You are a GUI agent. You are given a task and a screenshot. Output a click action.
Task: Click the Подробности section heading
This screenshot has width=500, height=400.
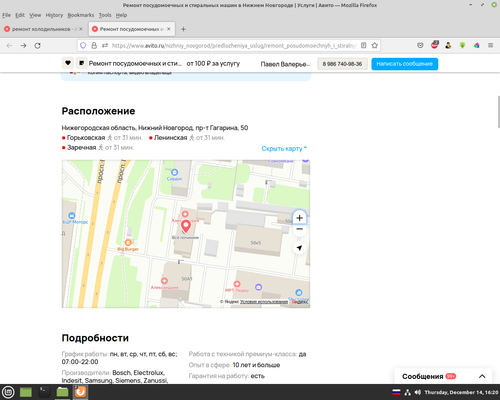(x=95, y=338)
